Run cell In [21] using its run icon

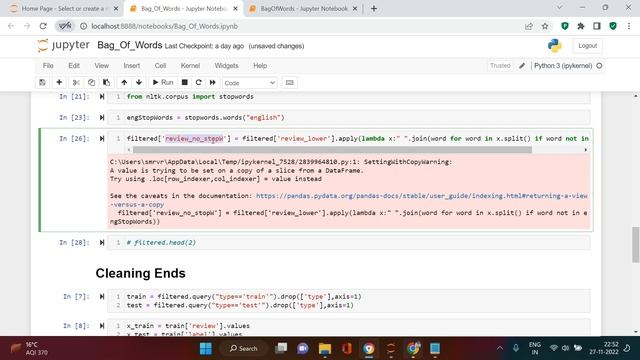(102, 97)
